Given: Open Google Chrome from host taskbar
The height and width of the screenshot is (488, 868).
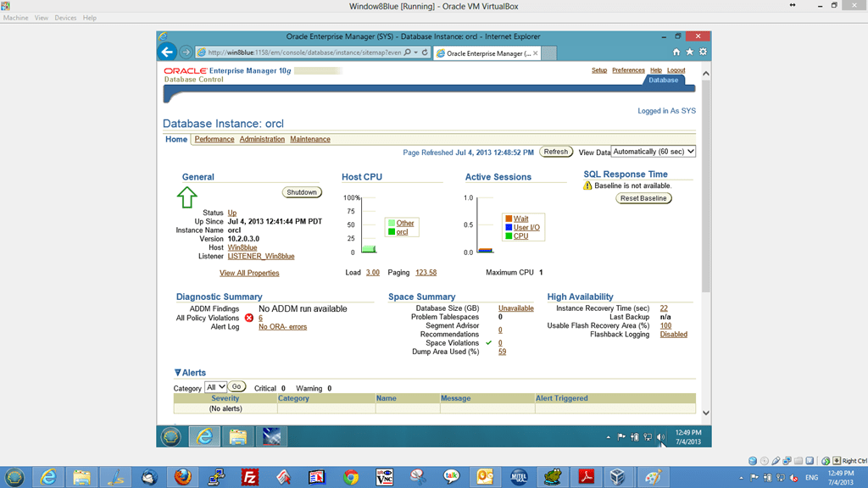Looking at the screenshot, I should [x=351, y=477].
